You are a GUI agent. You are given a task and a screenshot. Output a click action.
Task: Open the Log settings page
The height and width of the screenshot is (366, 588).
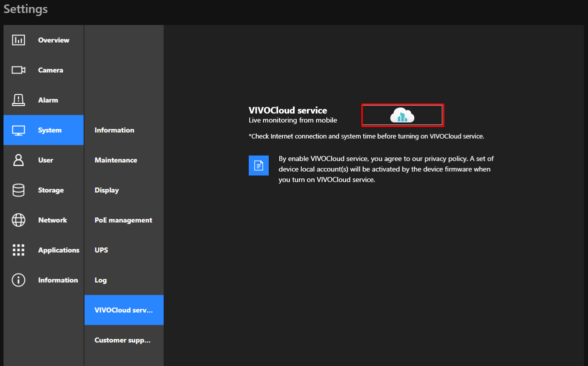(100, 280)
